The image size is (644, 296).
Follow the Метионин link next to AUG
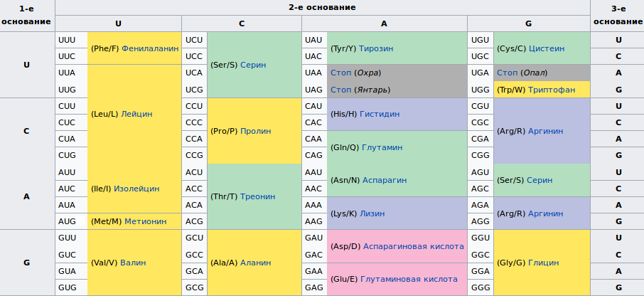(x=146, y=221)
